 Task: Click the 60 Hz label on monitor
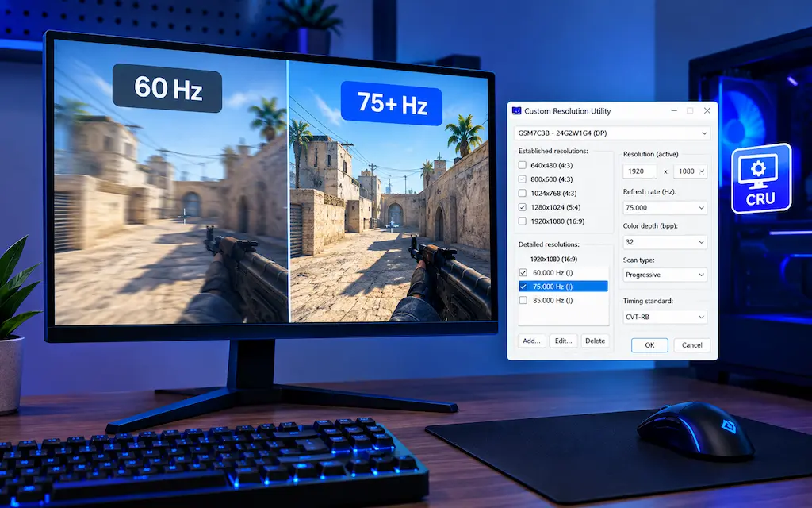167,87
